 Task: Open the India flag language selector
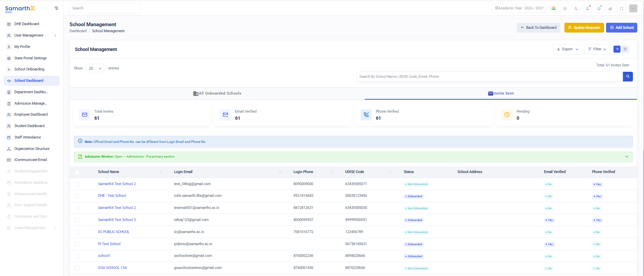point(554,8)
